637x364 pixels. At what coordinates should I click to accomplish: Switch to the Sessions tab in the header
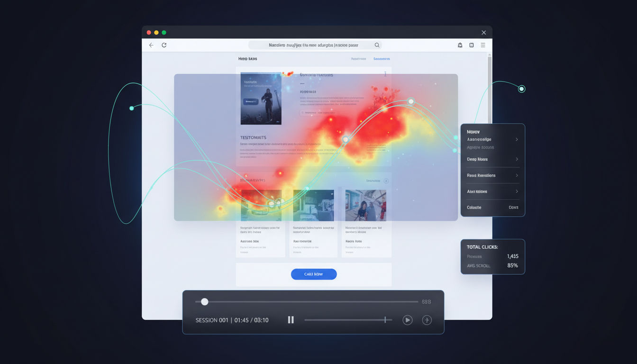pos(382,58)
